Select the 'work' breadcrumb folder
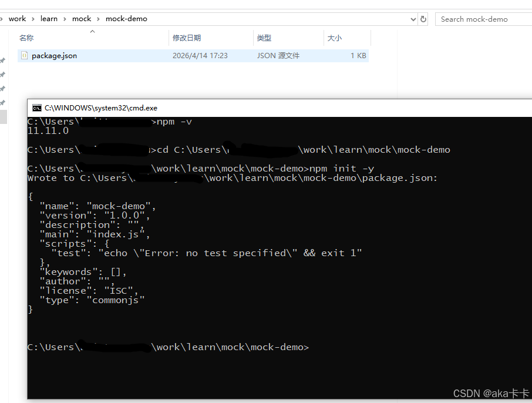 tap(17, 19)
